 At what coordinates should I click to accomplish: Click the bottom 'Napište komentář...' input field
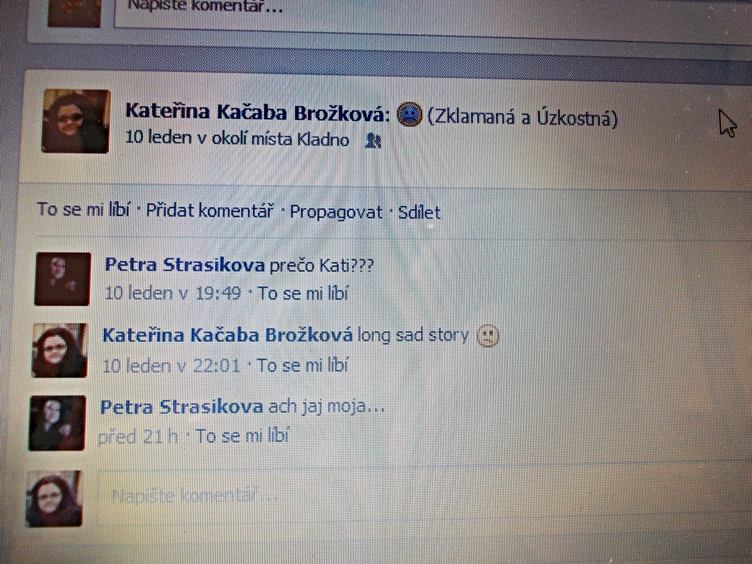(x=422, y=496)
